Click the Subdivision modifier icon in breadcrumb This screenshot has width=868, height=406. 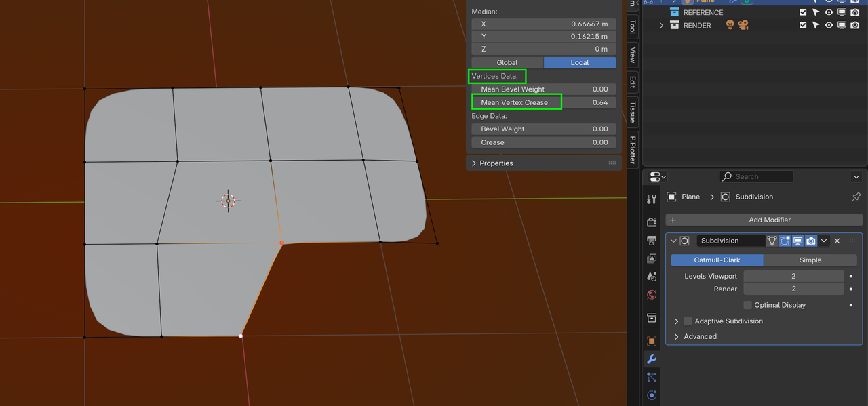pos(726,197)
